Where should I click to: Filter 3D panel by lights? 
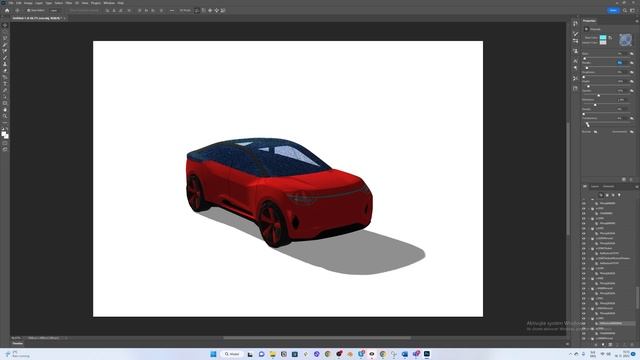coord(619,195)
